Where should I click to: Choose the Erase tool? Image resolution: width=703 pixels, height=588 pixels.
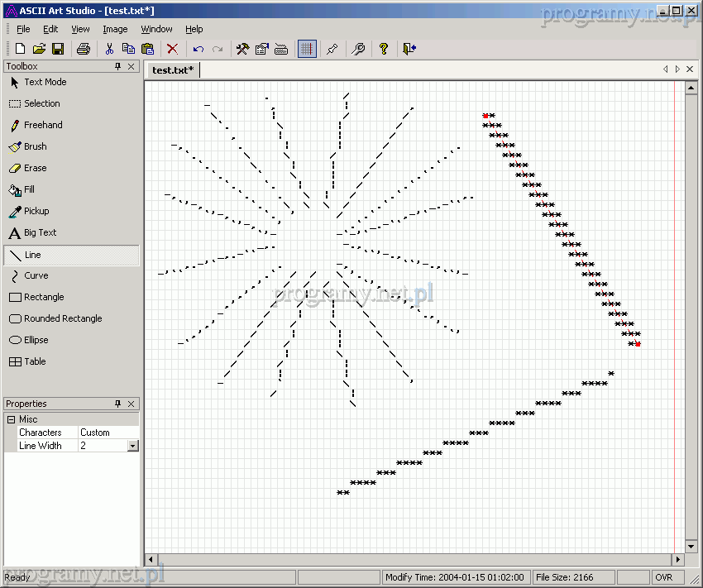35,168
